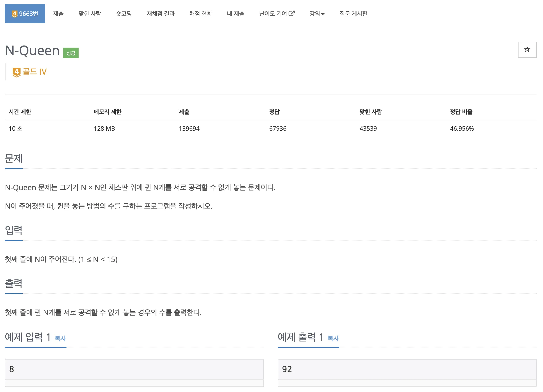The width and height of the screenshot is (543, 392).
Task: Click the green 성공 status label
Action: [x=71, y=53]
